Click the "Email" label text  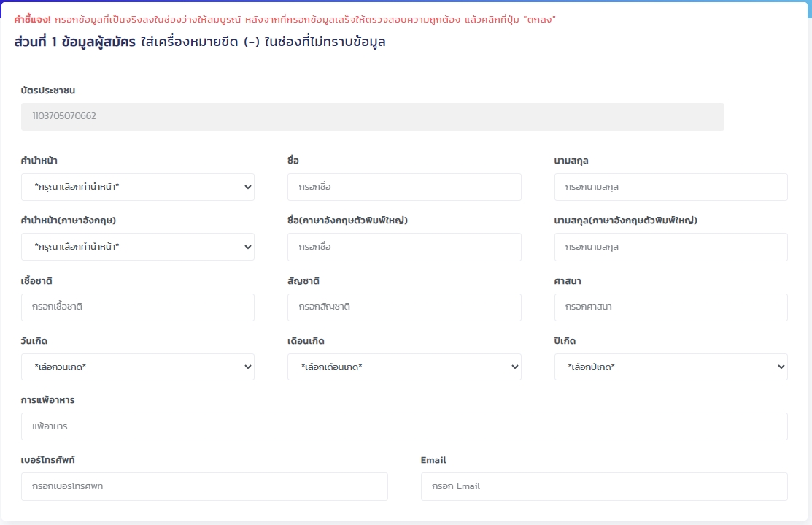[433, 460]
